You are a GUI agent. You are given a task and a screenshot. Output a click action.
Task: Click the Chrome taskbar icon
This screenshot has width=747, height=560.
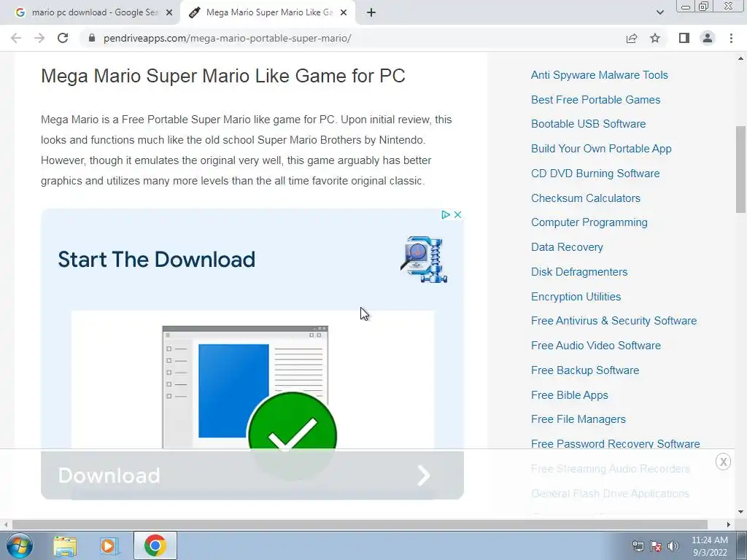155,545
